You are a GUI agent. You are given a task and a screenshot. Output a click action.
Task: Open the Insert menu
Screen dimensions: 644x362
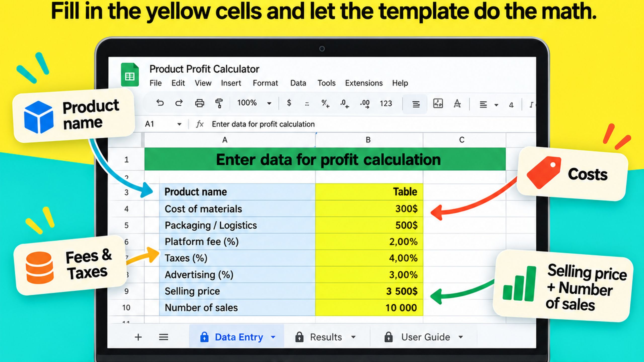(x=231, y=83)
